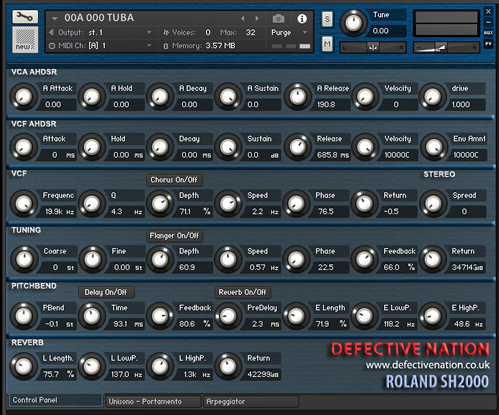Open instrument edit mode with the wrench icon

click(x=25, y=16)
